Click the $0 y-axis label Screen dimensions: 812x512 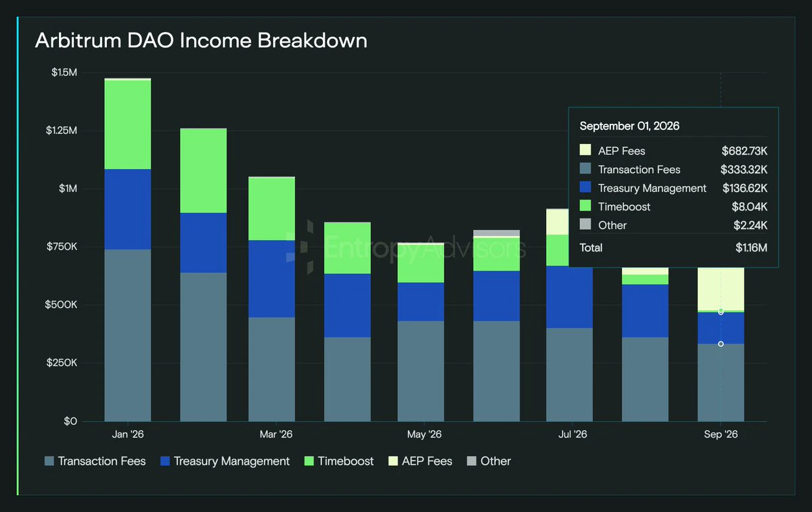71,421
